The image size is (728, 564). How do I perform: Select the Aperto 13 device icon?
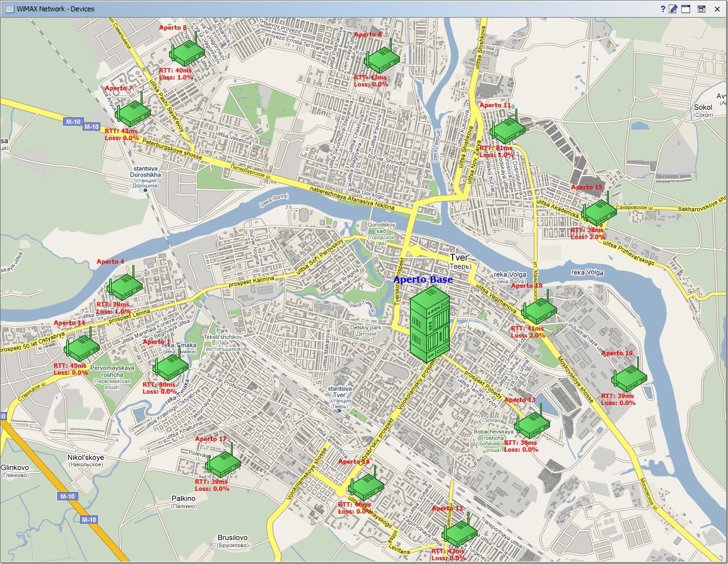pyautogui.click(x=532, y=422)
